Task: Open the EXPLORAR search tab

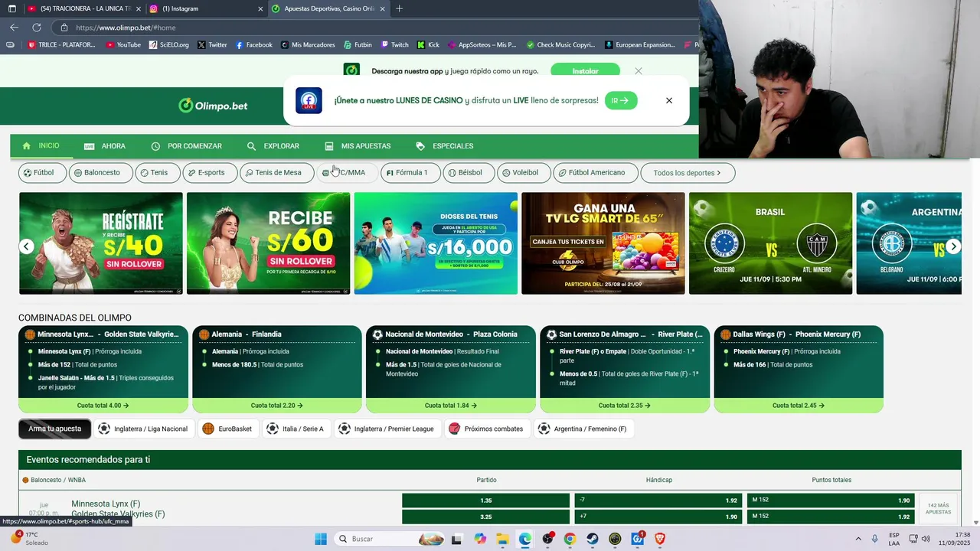Action: point(273,146)
